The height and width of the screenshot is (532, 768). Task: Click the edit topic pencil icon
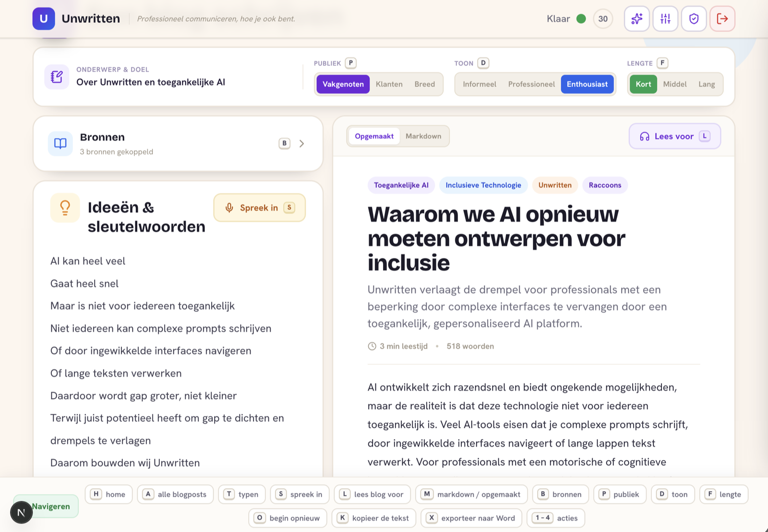coord(57,77)
